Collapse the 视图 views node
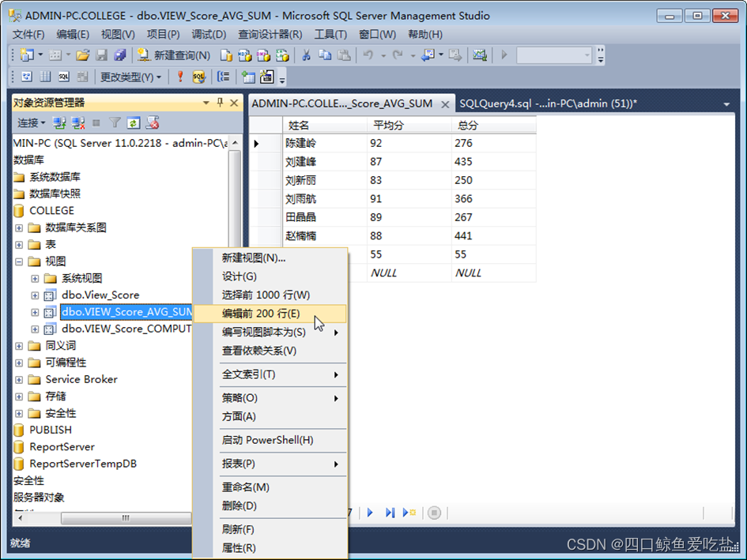 click(x=19, y=261)
